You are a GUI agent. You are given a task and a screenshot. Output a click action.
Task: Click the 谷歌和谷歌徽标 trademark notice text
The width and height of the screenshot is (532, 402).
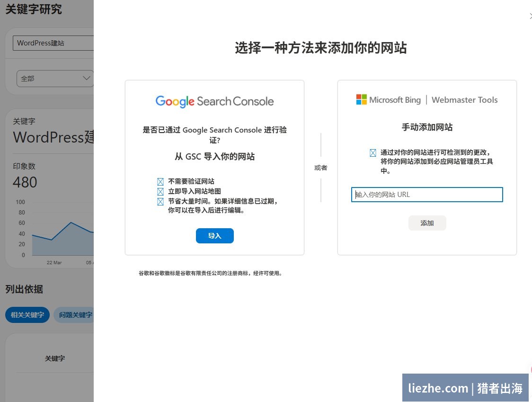coord(210,273)
